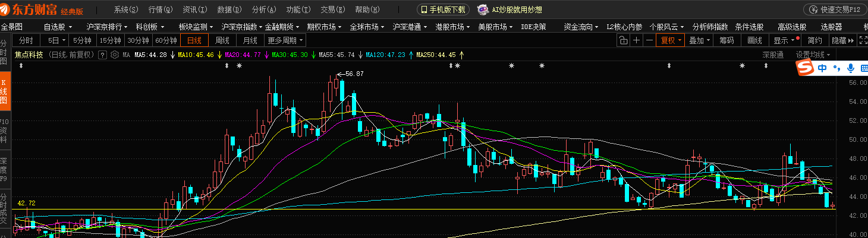Open the AI炒股就用妙想 link

coord(517,10)
